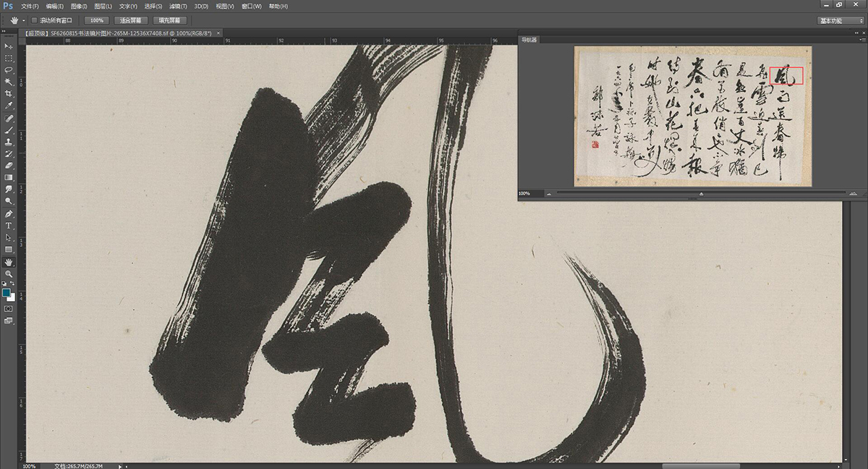Open the 滤镜(T) menu
This screenshot has height=469, width=868.
178,6
